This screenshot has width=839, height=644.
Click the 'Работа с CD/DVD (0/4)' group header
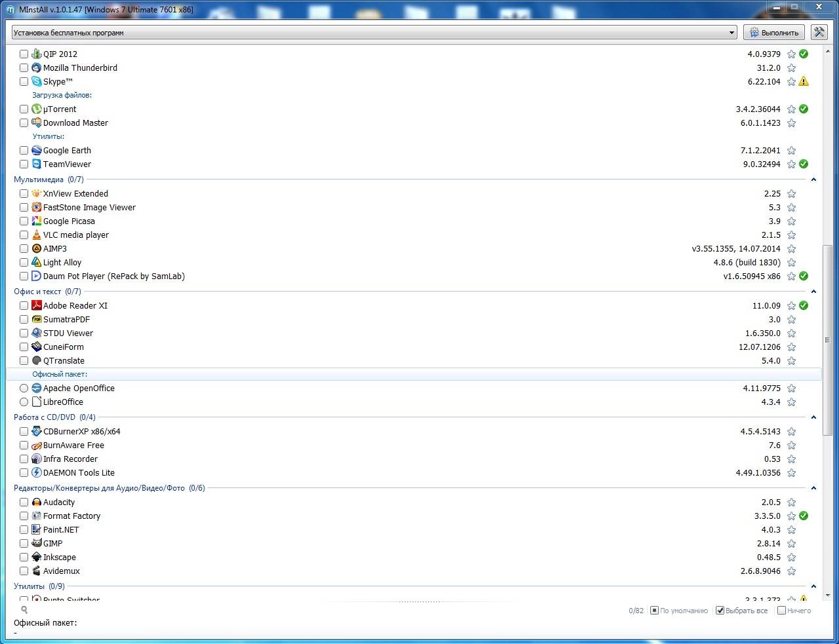pyautogui.click(x=54, y=417)
